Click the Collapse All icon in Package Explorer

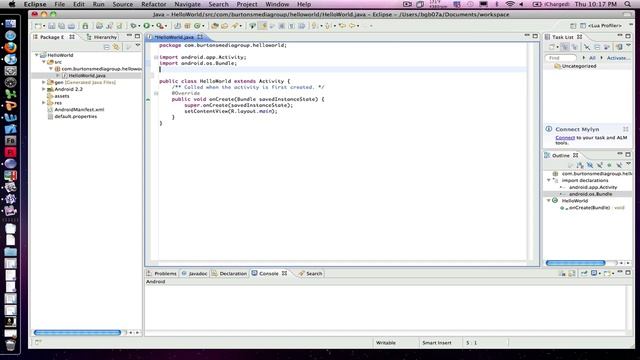tap(107, 47)
